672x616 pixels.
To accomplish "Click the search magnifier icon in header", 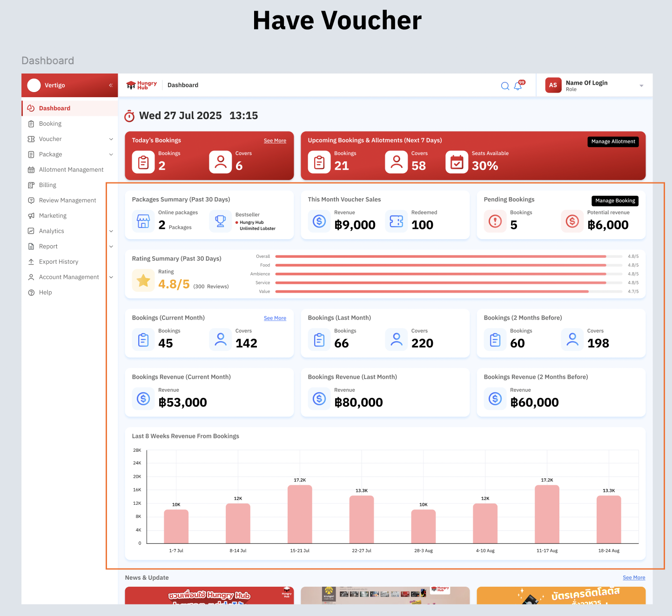I will click(x=505, y=86).
